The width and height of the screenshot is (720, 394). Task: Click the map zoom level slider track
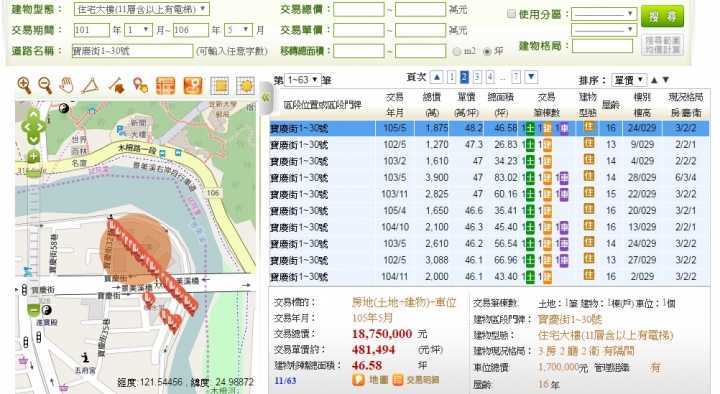coord(34,233)
